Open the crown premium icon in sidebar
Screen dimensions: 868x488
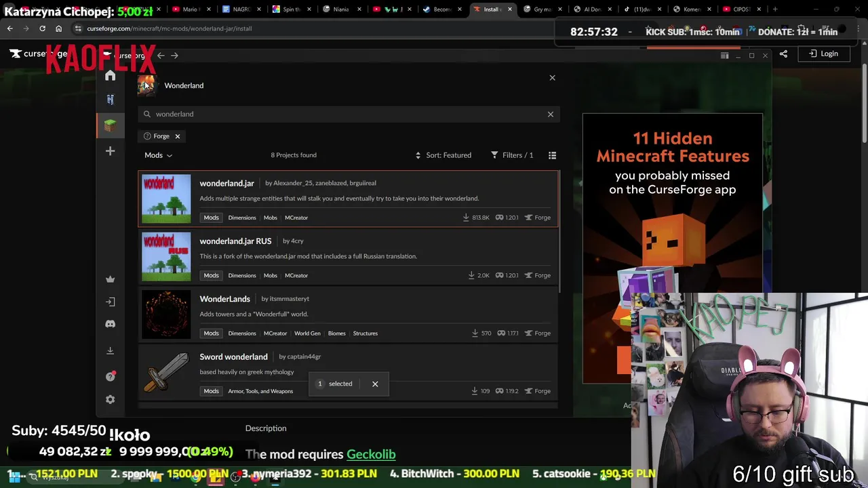point(110,279)
